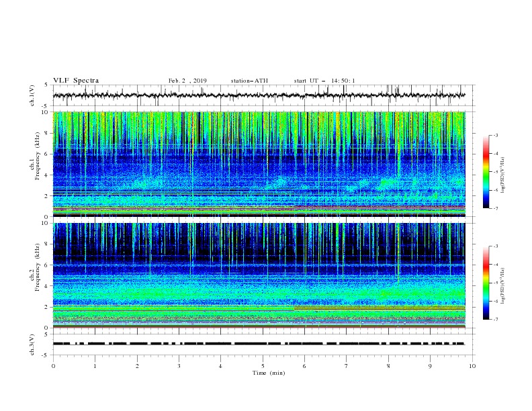
Task: Click the 'station=ATH' header label
Action: [x=249, y=81]
